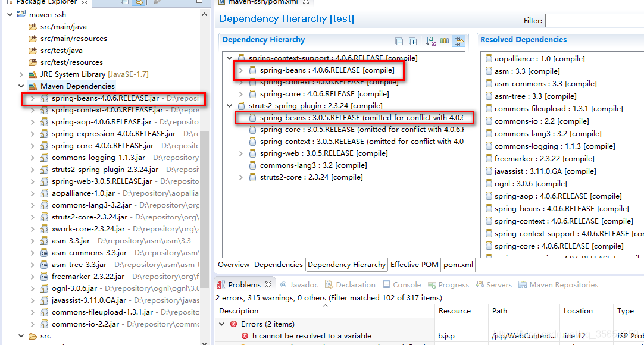Click the Problems view icon

pos(221,285)
